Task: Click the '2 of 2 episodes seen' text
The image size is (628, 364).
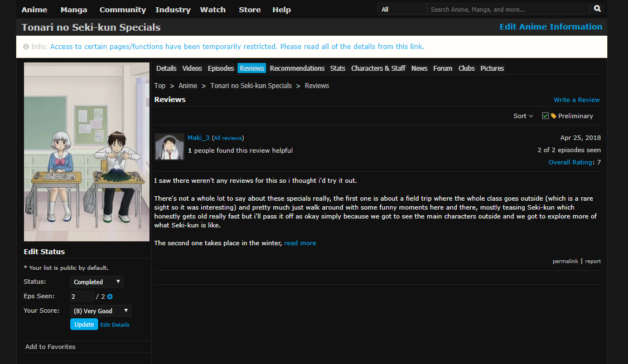Action: [x=569, y=150]
